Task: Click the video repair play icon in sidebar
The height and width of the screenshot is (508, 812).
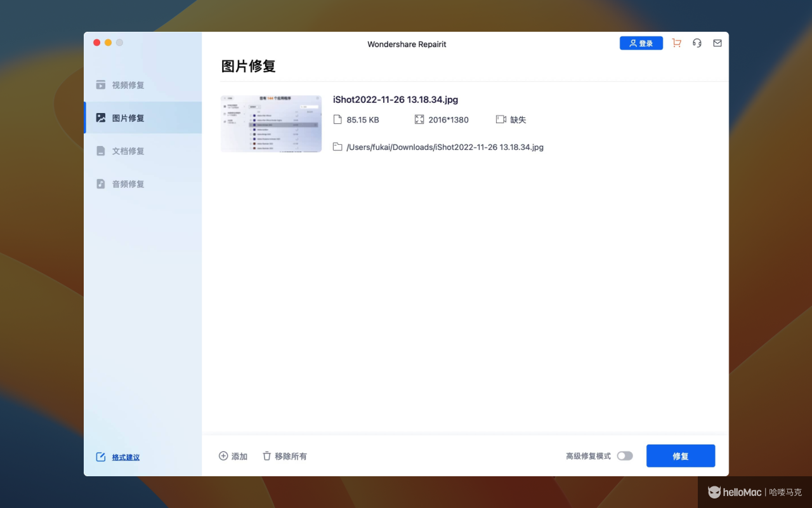Action: pyautogui.click(x=101, y=85)
